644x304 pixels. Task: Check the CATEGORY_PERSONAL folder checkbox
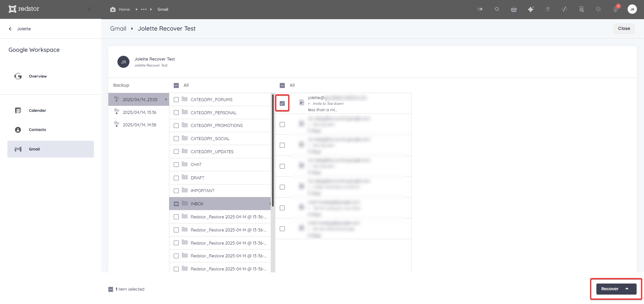pyautogui.click(x=176, y=113)
